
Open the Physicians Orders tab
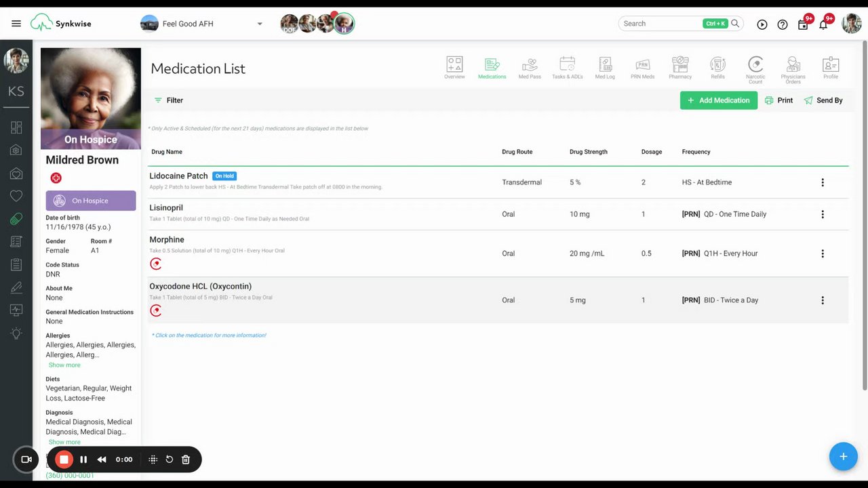pyautogui.click(x=793, y=70)
